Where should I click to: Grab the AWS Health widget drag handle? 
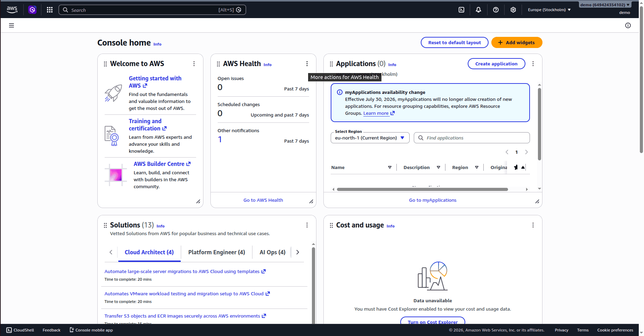(218, 64)
